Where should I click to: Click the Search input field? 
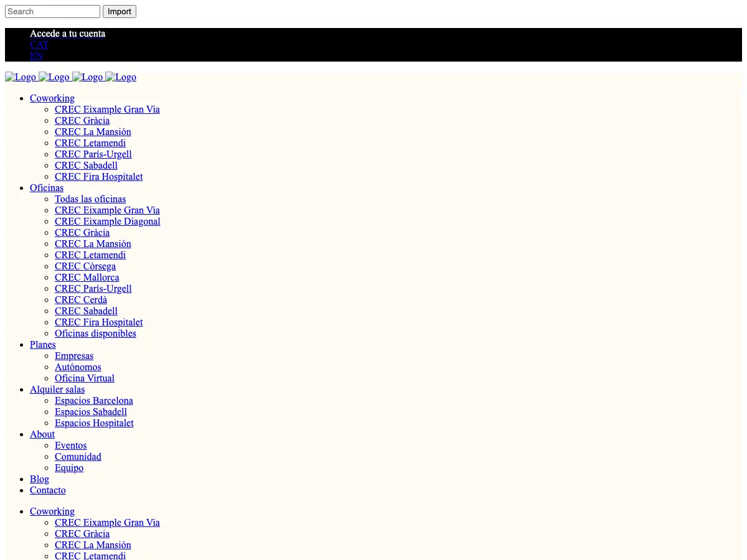click(x=52, y=12)
